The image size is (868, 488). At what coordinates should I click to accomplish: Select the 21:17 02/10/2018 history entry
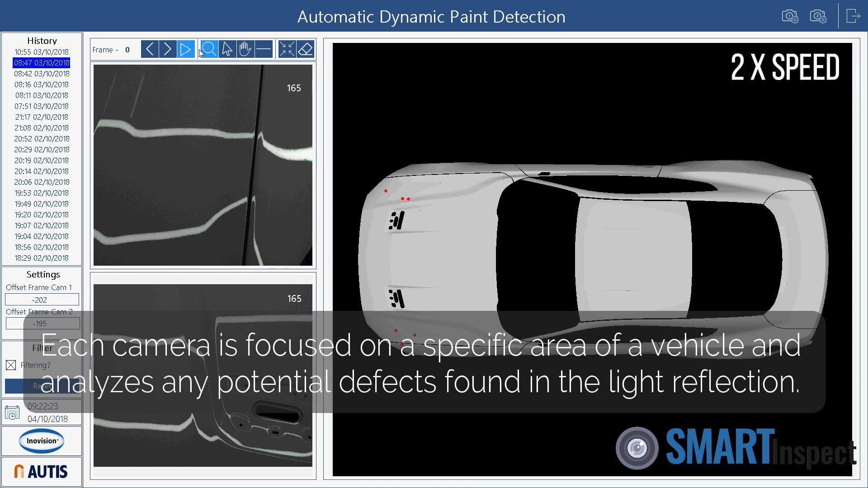tap(41, 117)
